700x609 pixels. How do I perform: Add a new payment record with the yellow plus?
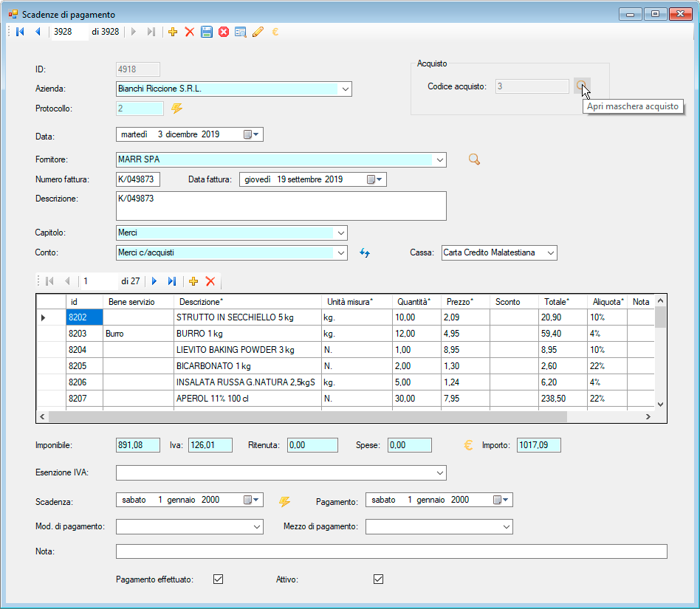click(x=173, y=32)
